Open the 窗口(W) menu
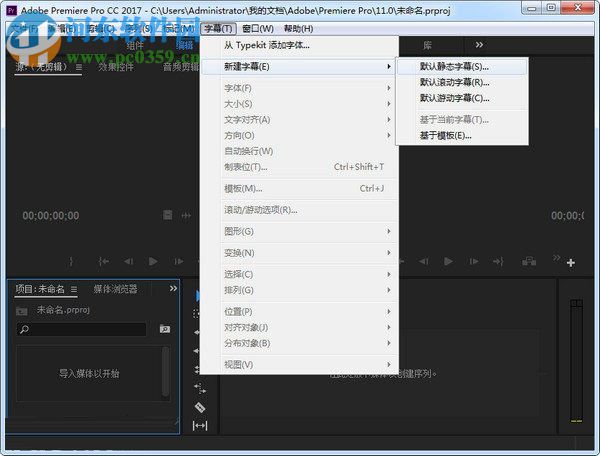This screenshot has width=600, height=456. (258, 29)
